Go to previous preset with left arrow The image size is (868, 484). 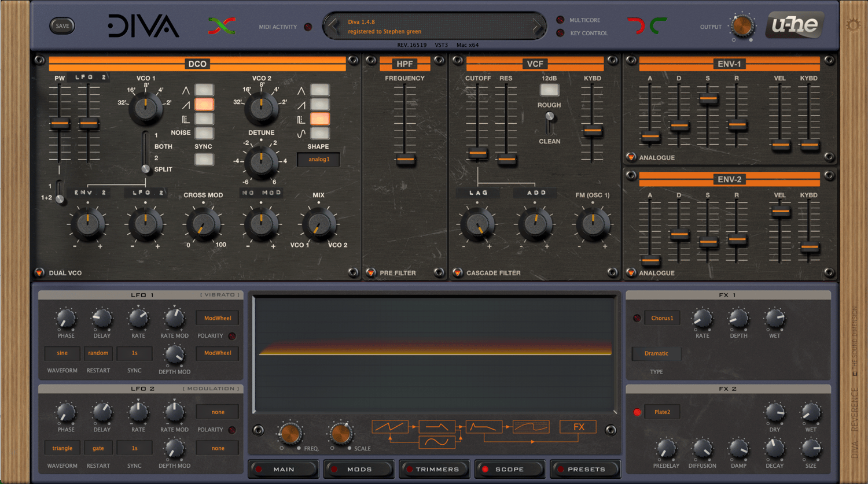[333, 26]
